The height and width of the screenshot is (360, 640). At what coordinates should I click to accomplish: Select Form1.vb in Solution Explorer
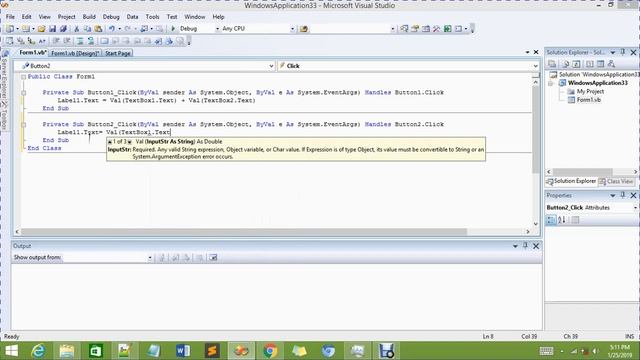(x=589, y=100)
